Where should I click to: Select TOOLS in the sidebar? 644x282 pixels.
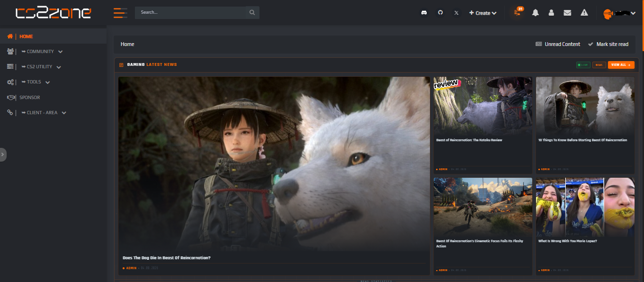pyautogui.click(x=34, y=82)
